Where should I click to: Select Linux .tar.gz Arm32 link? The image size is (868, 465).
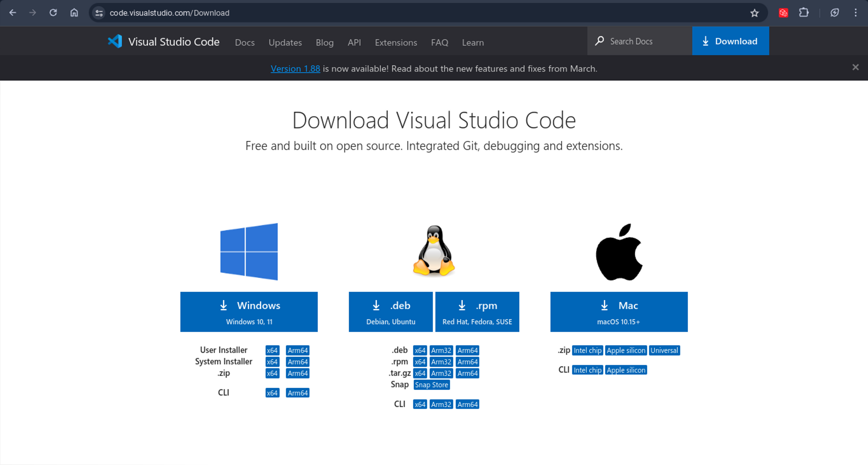tap(441, 373)
